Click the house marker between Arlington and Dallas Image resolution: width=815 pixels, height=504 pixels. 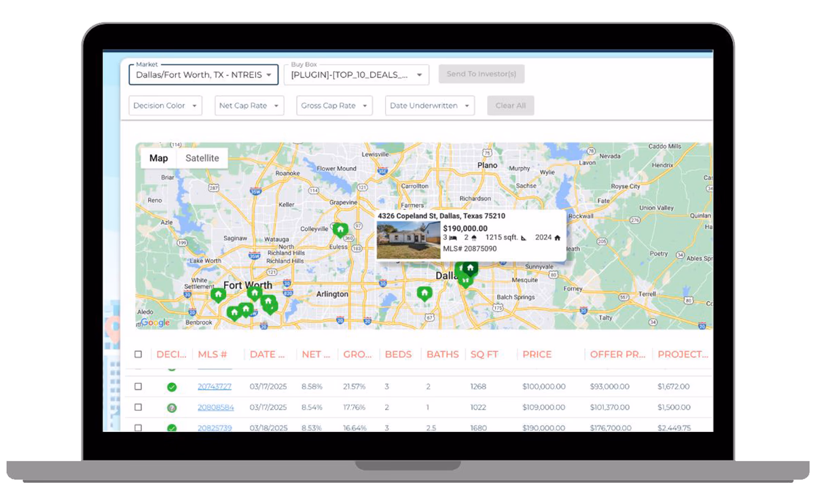tap(424, 293)
